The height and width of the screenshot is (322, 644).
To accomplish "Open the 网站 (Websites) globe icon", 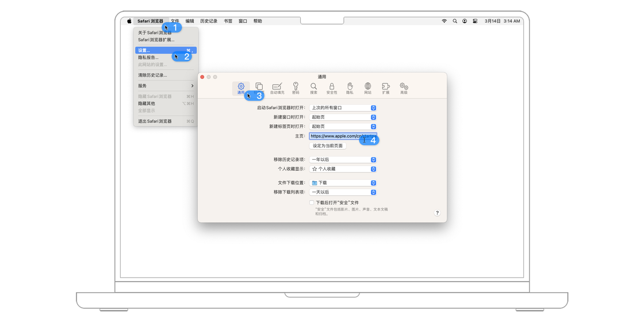I will pos(367,87).
